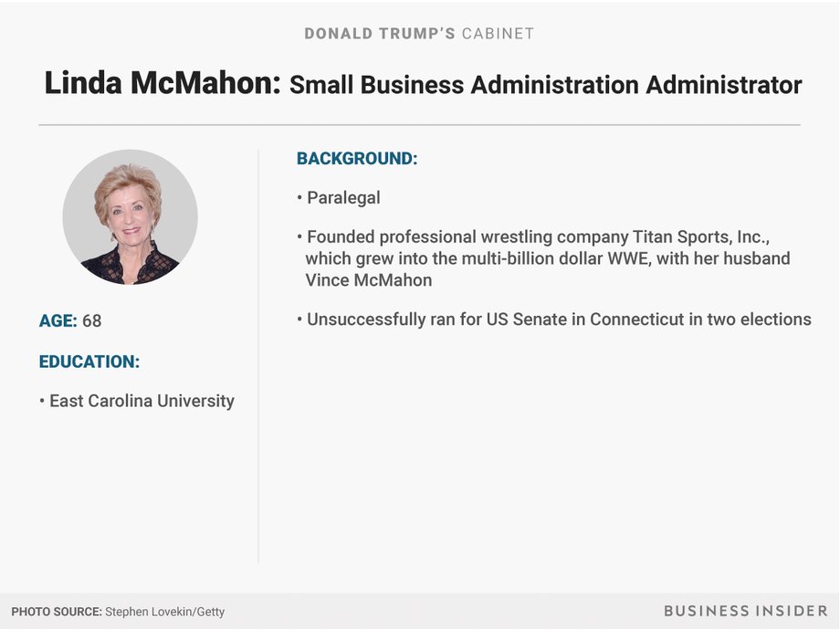Click the 'Donald Trump's Cabinet' header text

(x=419, y=33)
